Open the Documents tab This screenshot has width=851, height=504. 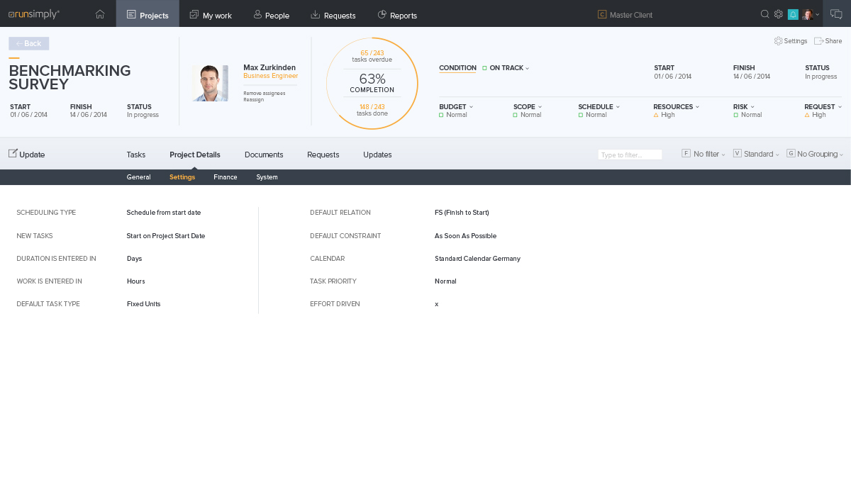[x=264, y=155]
